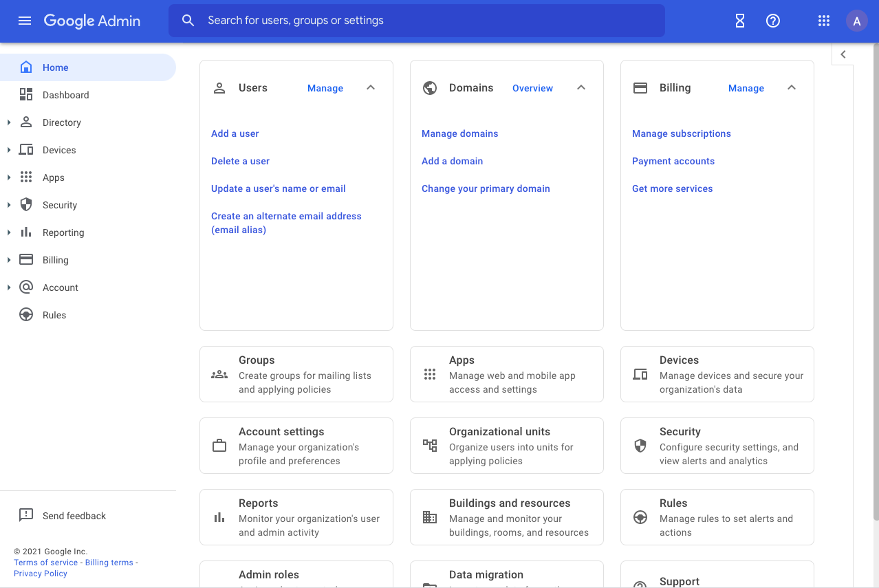Open the tasks hourglass icon

(740, 21)
